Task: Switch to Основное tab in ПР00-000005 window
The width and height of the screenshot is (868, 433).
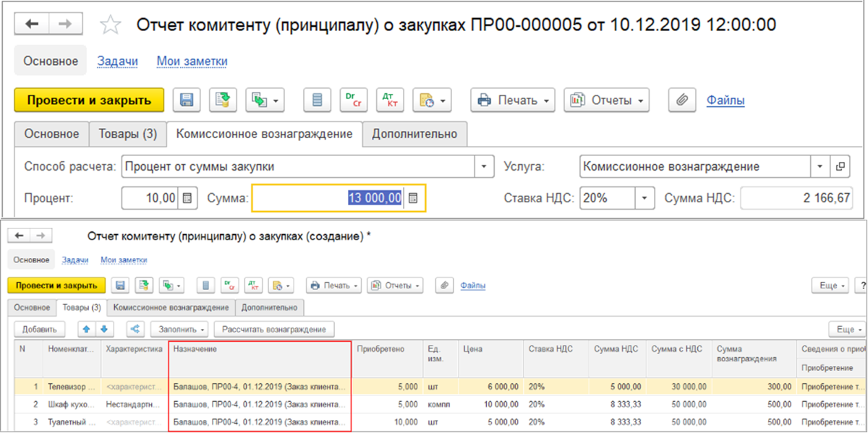Action: (x=51, y=134)
